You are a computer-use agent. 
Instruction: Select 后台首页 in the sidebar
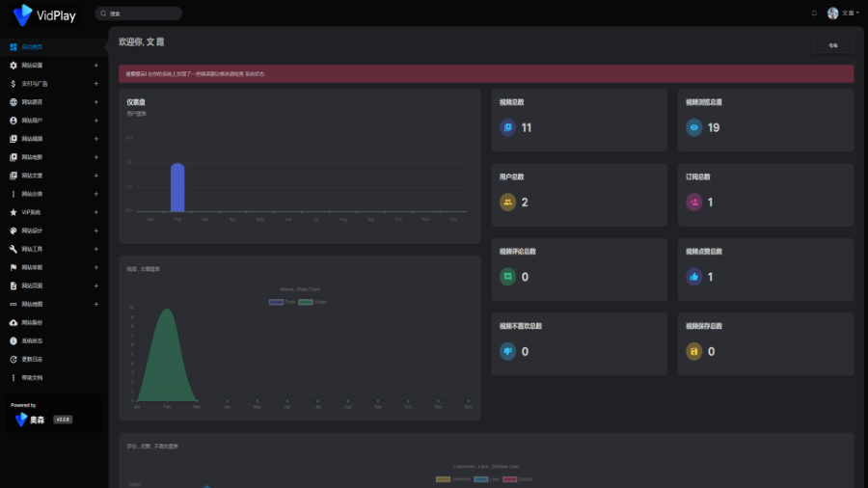tap(32, 46)
